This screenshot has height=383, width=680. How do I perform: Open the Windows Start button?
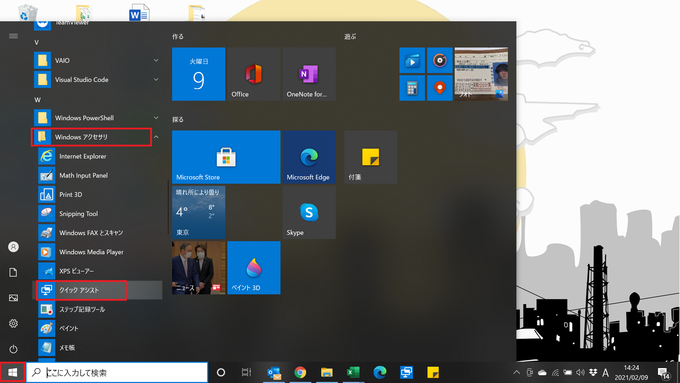(12, 372)
